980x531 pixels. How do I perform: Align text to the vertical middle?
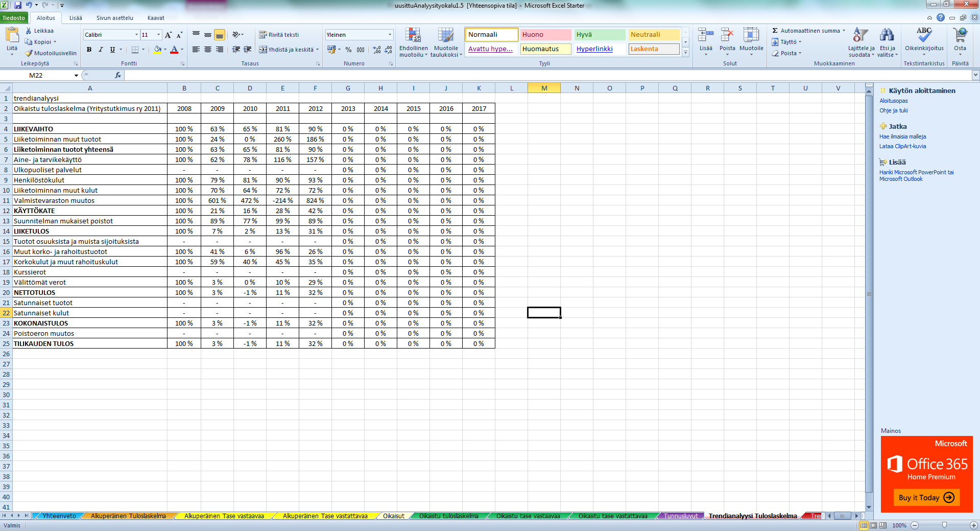[x=208, y=35]
